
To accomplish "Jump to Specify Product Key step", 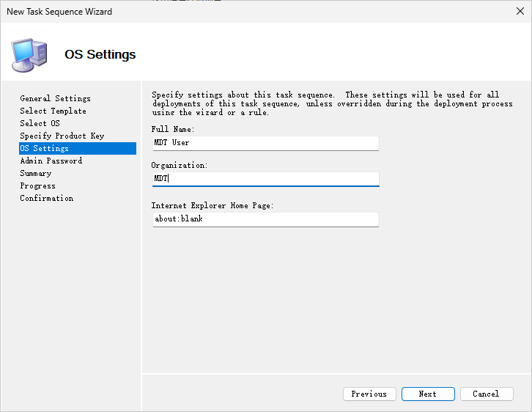I will click(62, 136).
